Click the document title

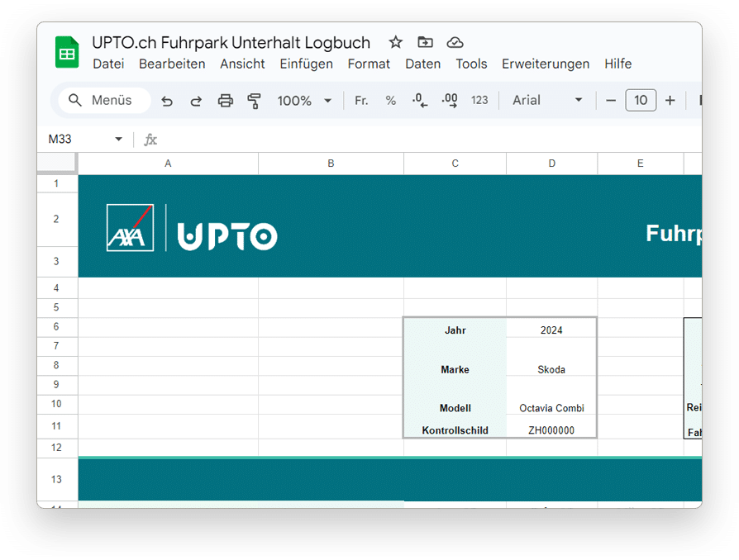[231, 42]
